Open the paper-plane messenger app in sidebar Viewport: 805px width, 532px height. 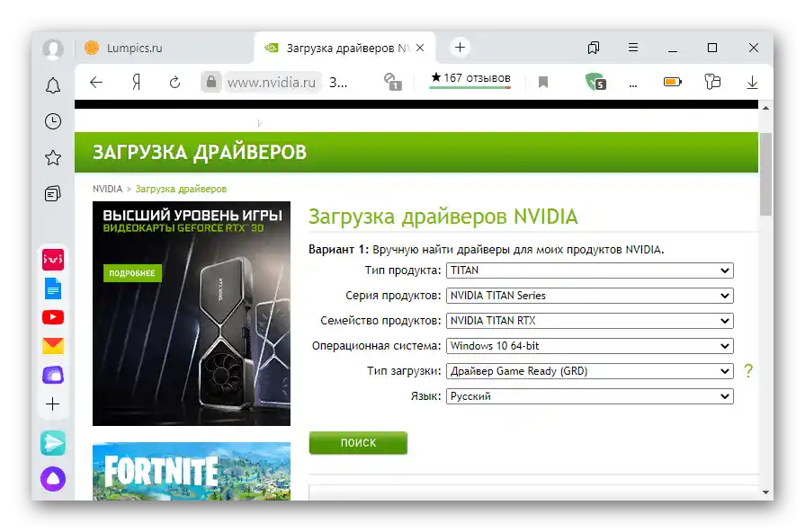pyautogui.click(x=53, y=443)
